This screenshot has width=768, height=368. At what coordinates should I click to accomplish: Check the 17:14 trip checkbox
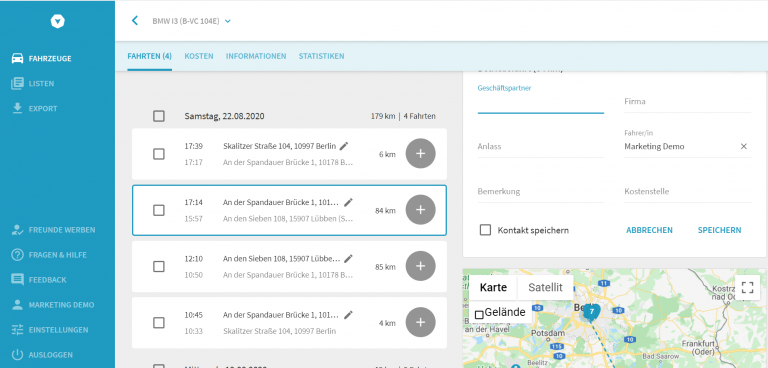159,210
